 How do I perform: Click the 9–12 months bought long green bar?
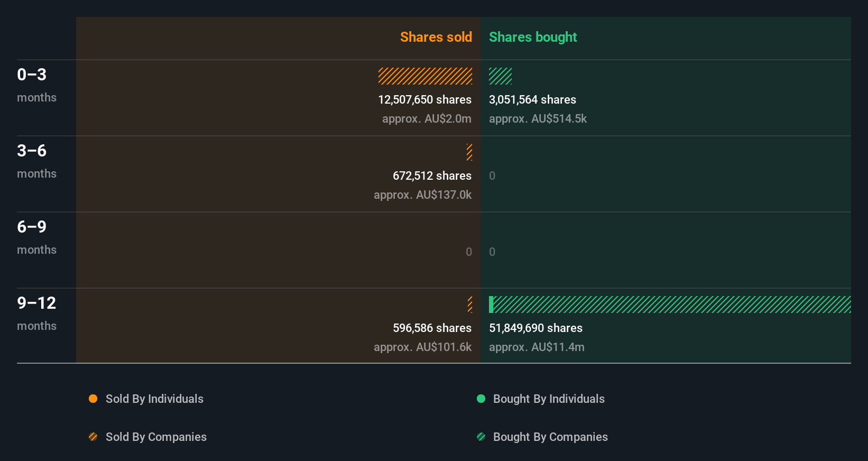pos(670,305)
